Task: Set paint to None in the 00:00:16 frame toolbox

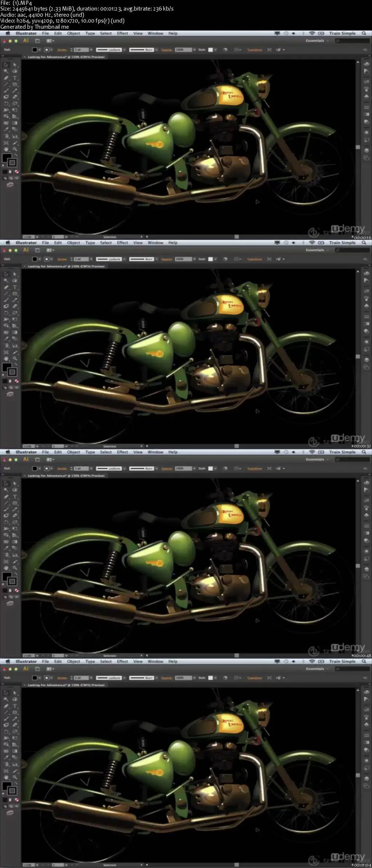Action: [17, 172]
